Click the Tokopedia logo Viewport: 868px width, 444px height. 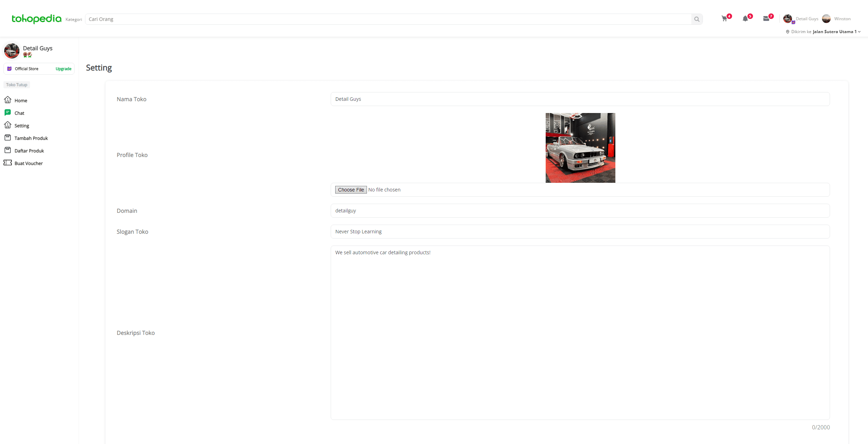click(x=36, y=19)
